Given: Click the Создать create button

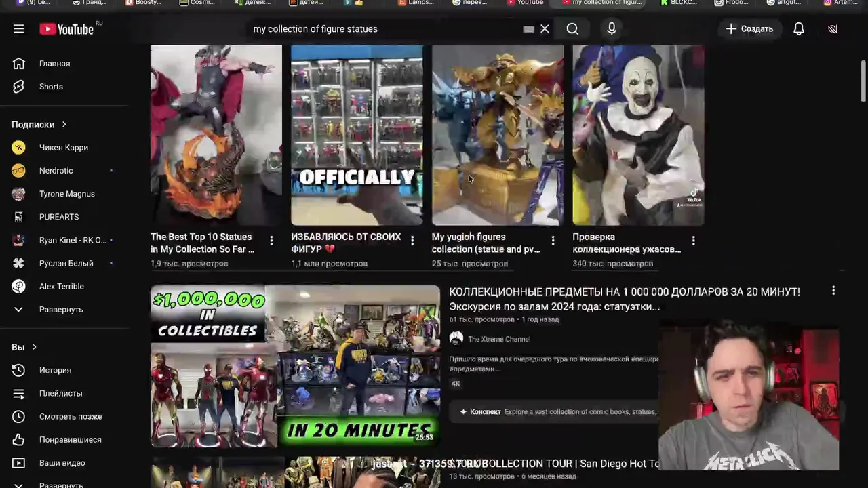Looking at the screenshot, I should click(x=749, y=29).
